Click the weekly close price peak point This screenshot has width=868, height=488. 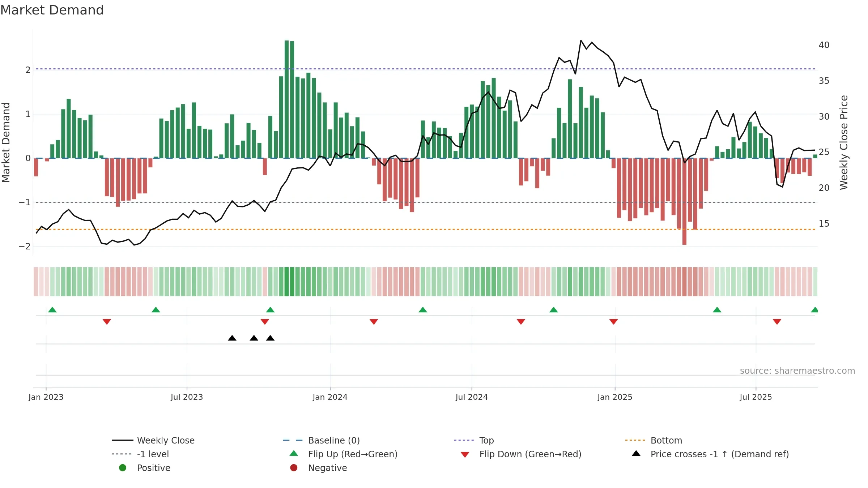tap(581, 40)
